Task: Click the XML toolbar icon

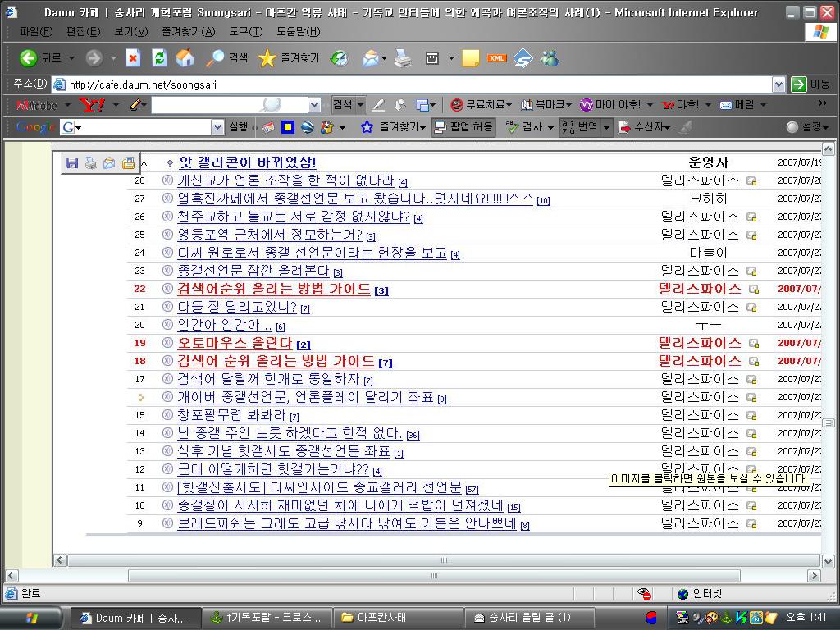Action: point(496,57)
